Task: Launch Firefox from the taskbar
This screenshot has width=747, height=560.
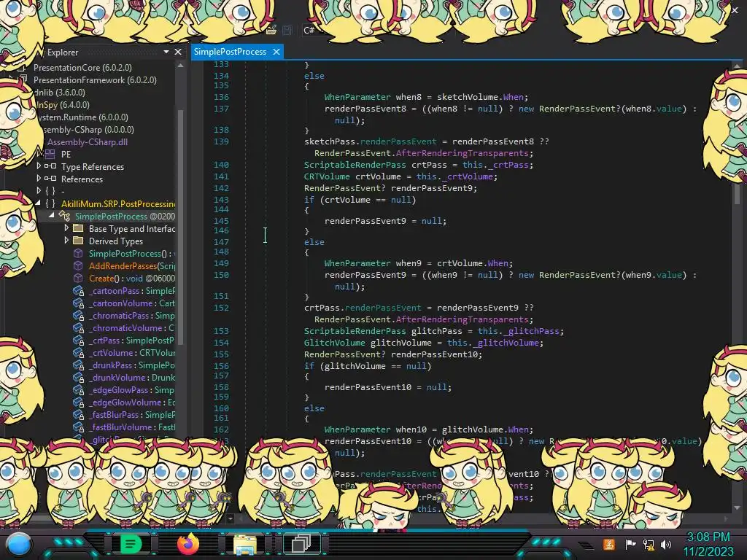Action: tap(187, 543)
